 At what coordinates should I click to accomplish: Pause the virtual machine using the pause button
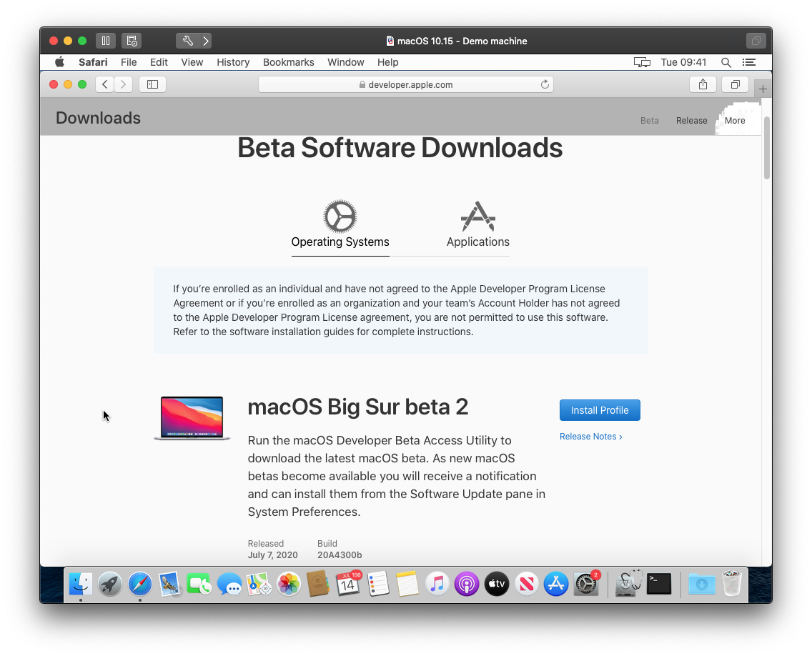[106, 41]
